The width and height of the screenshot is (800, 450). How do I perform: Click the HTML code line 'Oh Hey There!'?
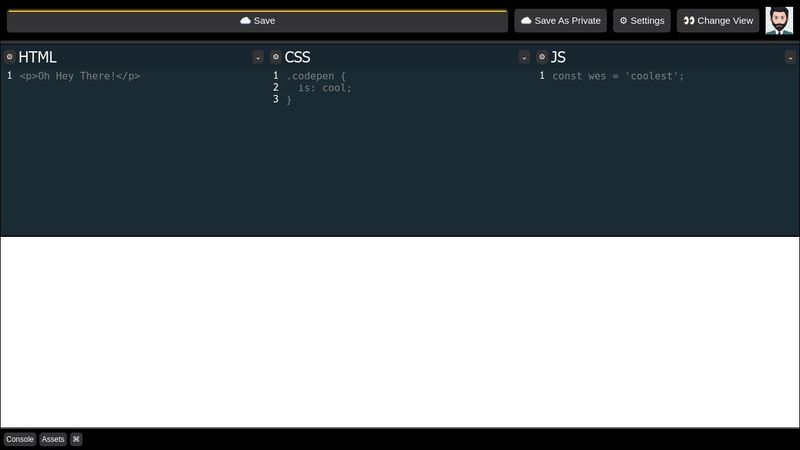80,76
